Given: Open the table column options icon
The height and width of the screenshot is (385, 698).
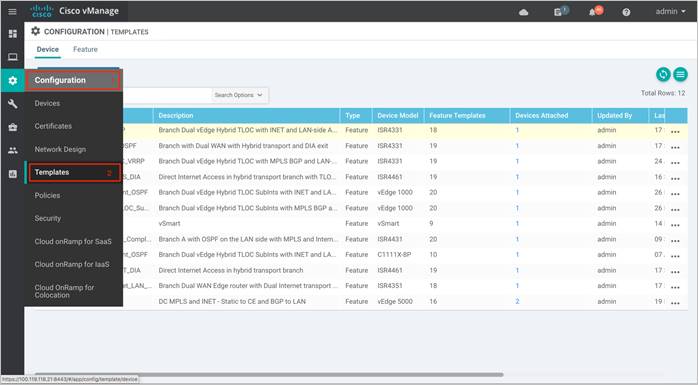Looking at the screenshot, I should (x=680, y=74).
